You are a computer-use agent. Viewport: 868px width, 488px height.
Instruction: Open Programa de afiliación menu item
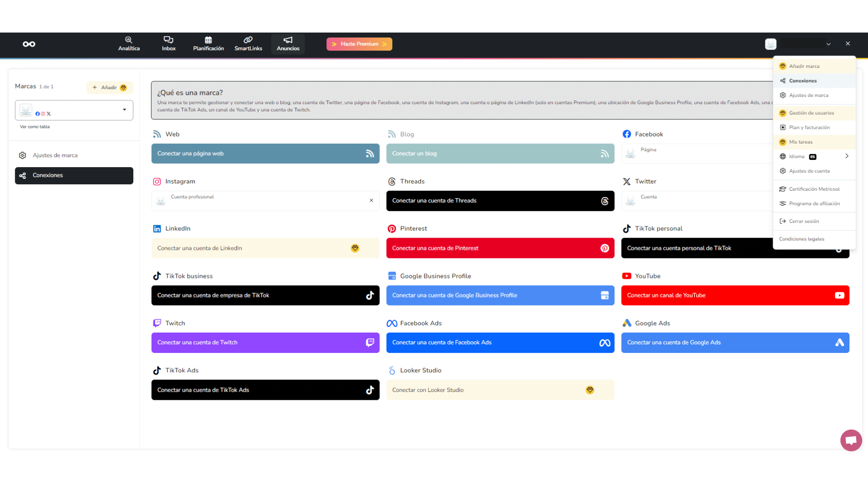pyautogui.click(x=815, y=203)
